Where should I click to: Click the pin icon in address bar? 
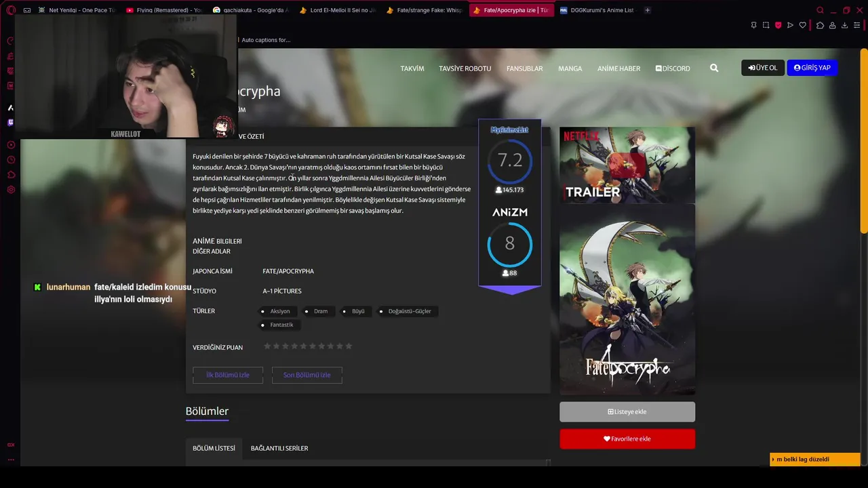pos(753,25)
